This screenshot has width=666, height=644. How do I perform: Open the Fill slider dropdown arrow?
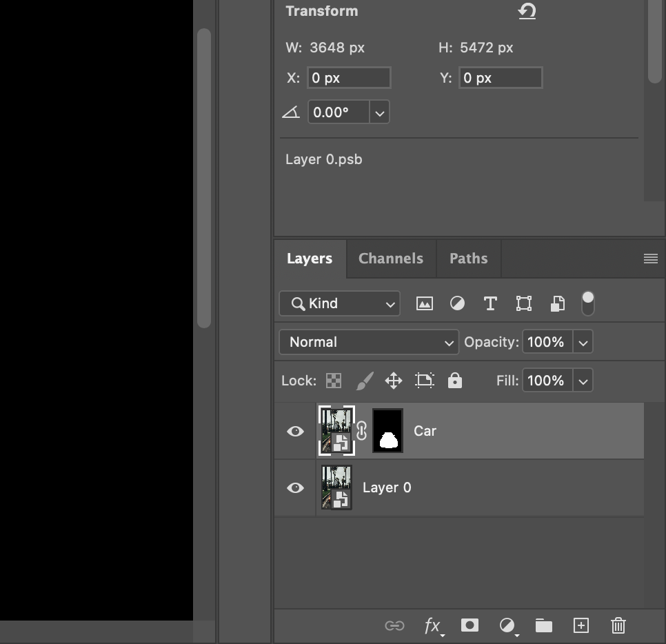[x=583, y=380]
